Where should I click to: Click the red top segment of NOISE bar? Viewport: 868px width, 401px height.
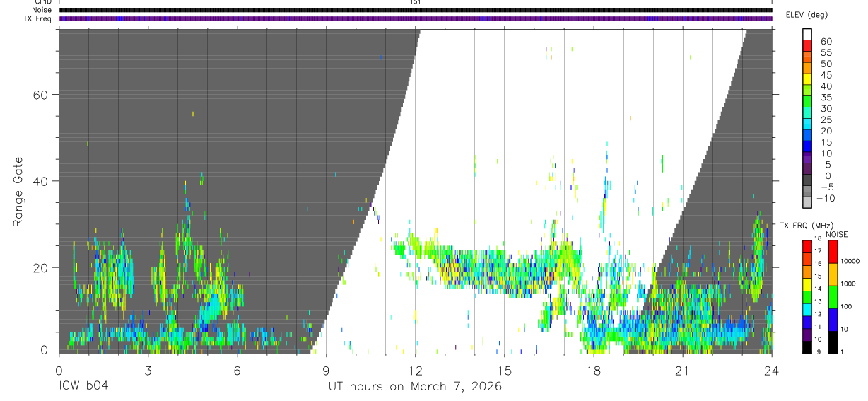(833, 251)
